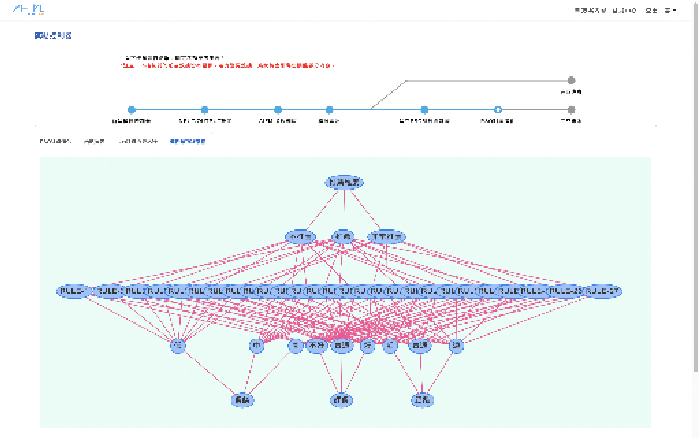
Task: Select the hollow-ring current step marker on timeline
Action: click(x=498, y=109)
